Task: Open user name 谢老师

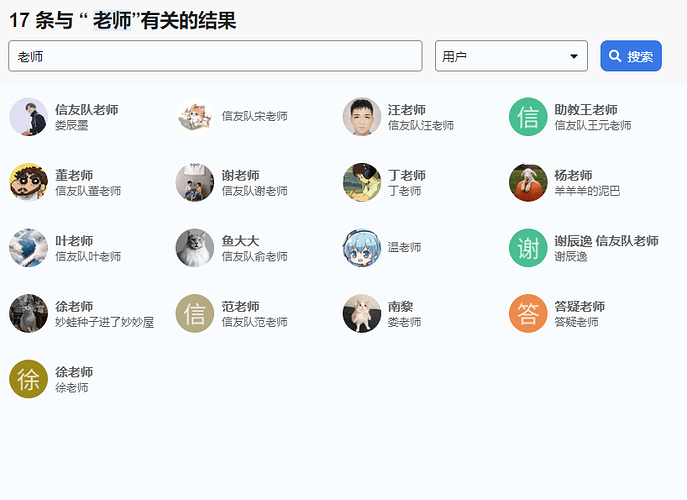Action: (241, 175)
